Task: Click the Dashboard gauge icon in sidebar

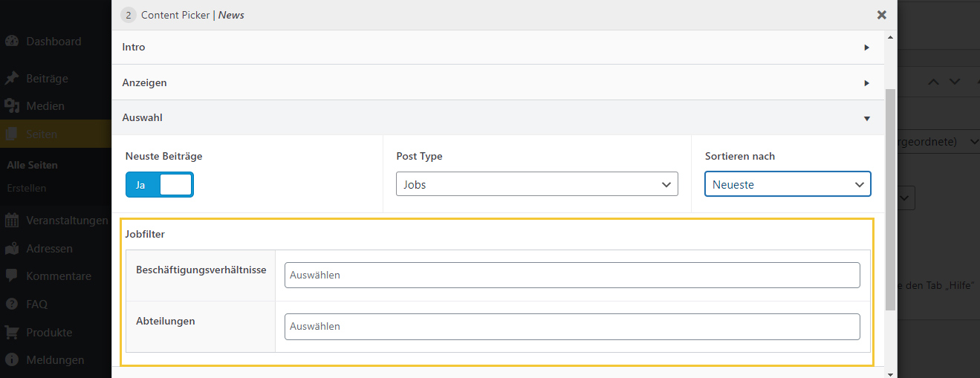Action: (12, 42)
